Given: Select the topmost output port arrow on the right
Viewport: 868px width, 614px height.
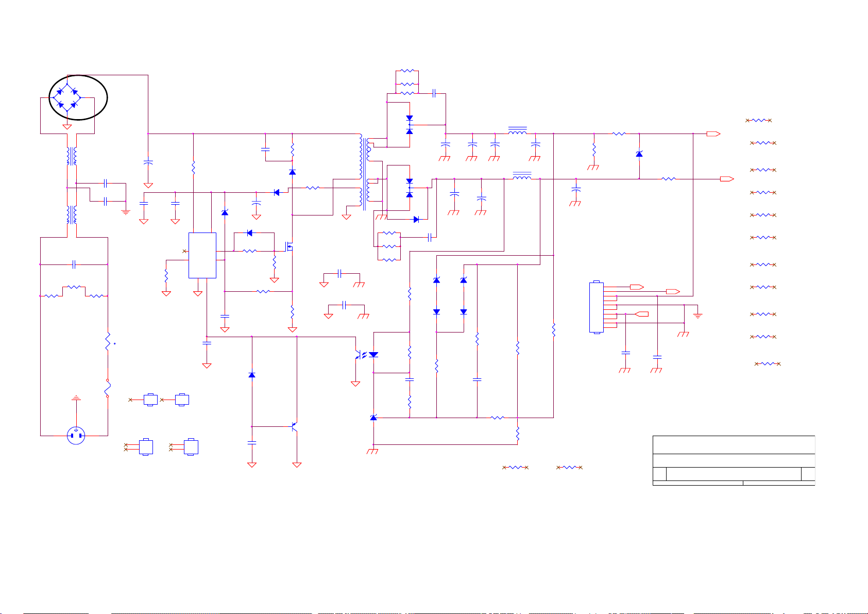Looking at the screenshot, I should [713, 134].
